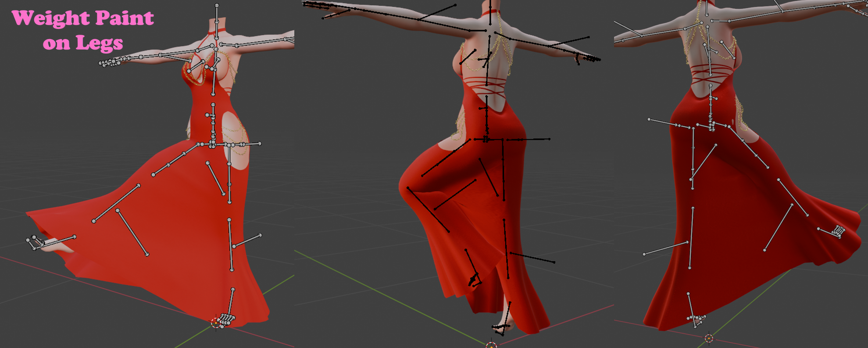Click the 3D cursor at the middle view's floor
The height and width of the screenshot is (348, 868).
point(491,344)
